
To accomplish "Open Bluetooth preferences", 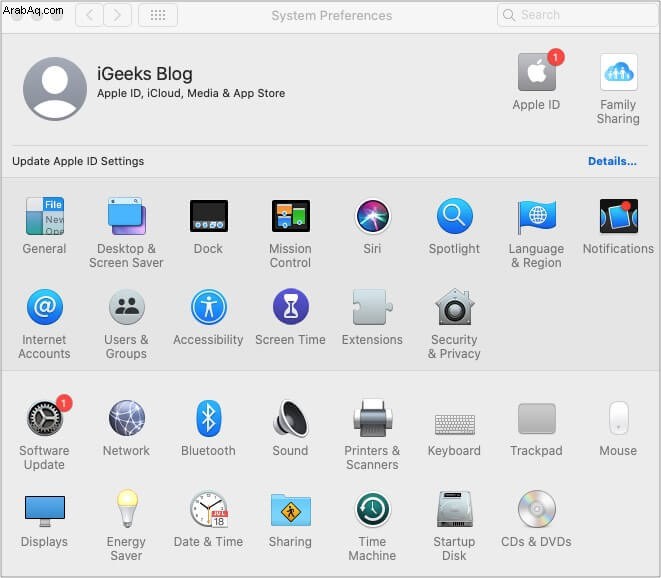I will (x=209, y=418).
